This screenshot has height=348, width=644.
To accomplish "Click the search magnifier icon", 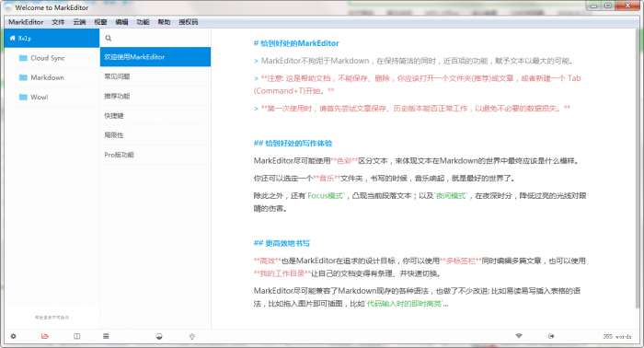I will 109,39.
